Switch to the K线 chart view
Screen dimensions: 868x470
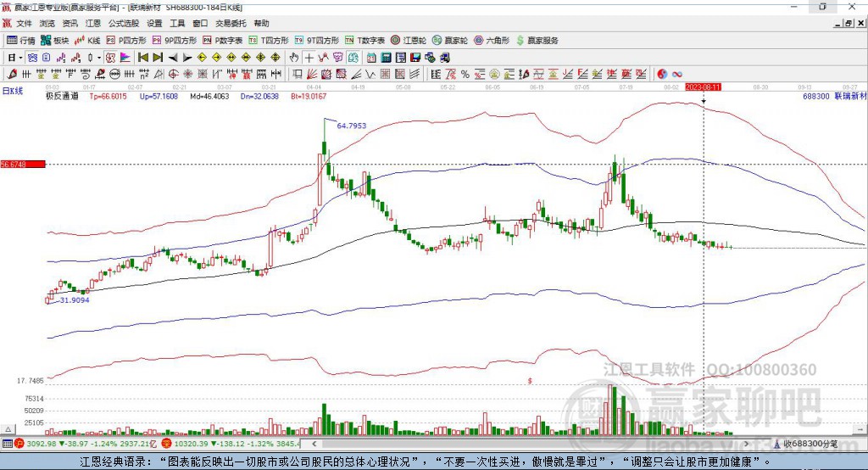pyautogui.click(x=87, y=41)
